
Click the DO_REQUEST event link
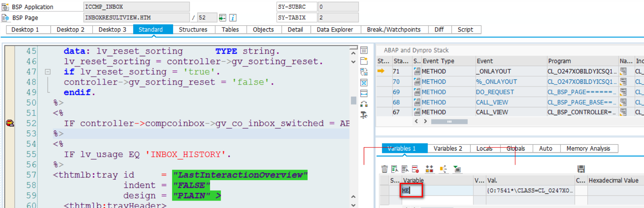[x=495, y=92]
